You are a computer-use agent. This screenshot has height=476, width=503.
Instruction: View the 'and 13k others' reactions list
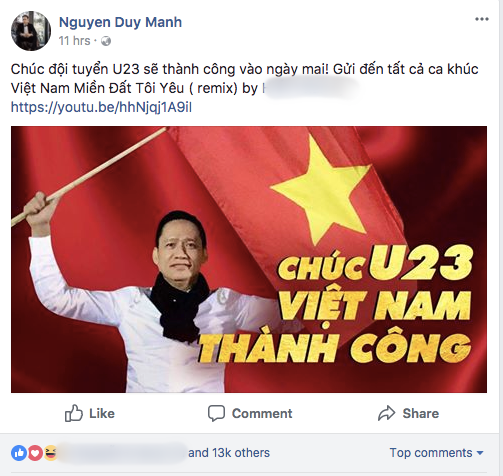click(x=229, y=453)
